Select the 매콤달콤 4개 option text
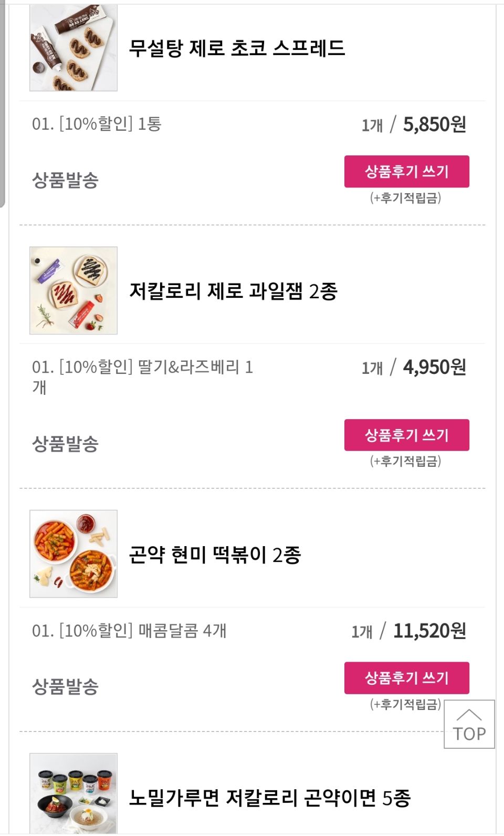Image resolution: width=504 pixels, height=836 pixels. tap(129, 630)
